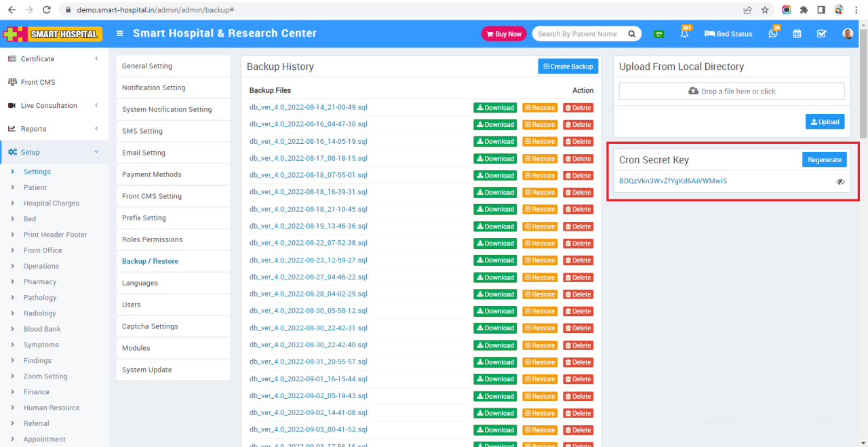The image size is (868, 447).
Task: Open the language selection flag icon
Action: click(x=658, y=33)
